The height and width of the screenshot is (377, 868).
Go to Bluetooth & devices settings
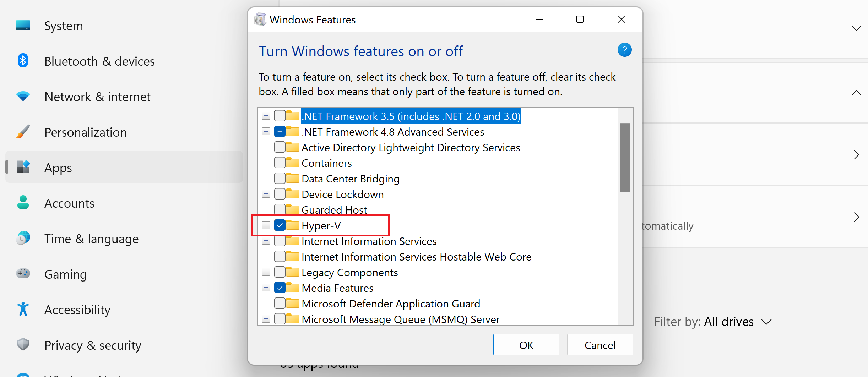tap(124, 61)
